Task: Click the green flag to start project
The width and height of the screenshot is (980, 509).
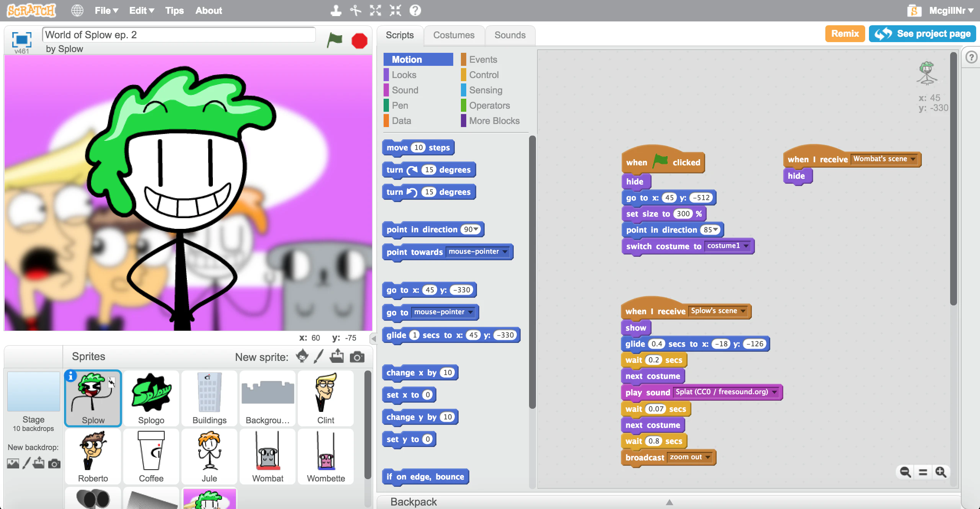Action: click(x=334, y=40)
